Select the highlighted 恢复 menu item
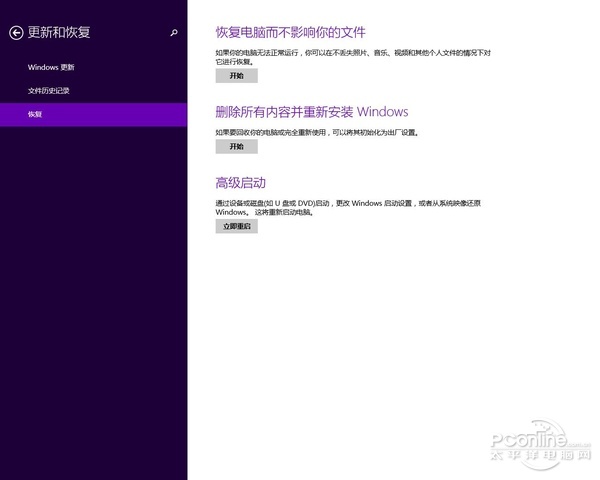The width and height of the screenshot is (600, 480). [x=93, y=114]
